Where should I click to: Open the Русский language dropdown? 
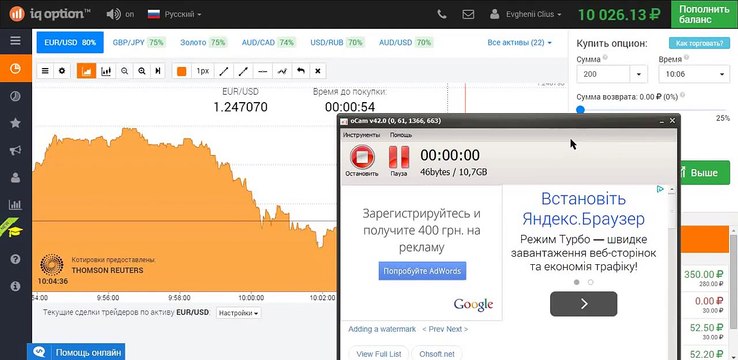click(x=175, y=15)
